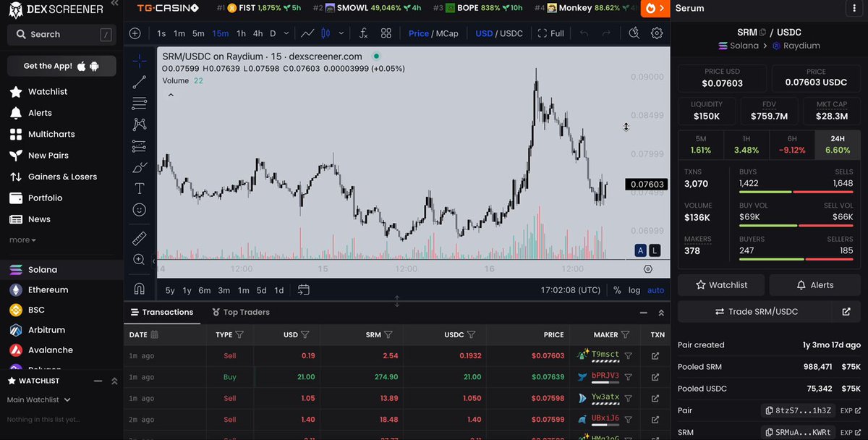The height and width of the screenshot is (440, 868).
Task: Open the indicators fx menu
Action: tap(363, 33)
